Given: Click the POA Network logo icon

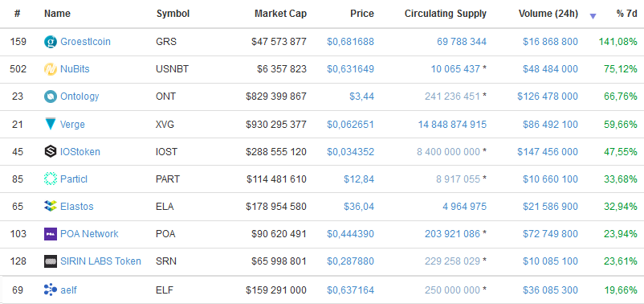Looking at the screenshot, I should click(x=50, y=234).
